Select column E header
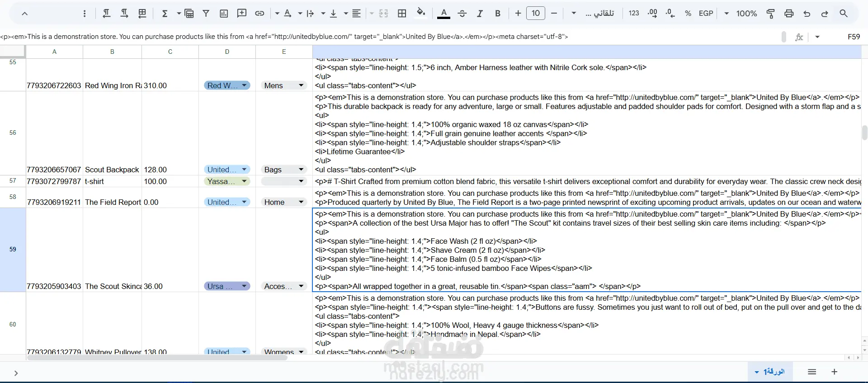 click(284, 52)
